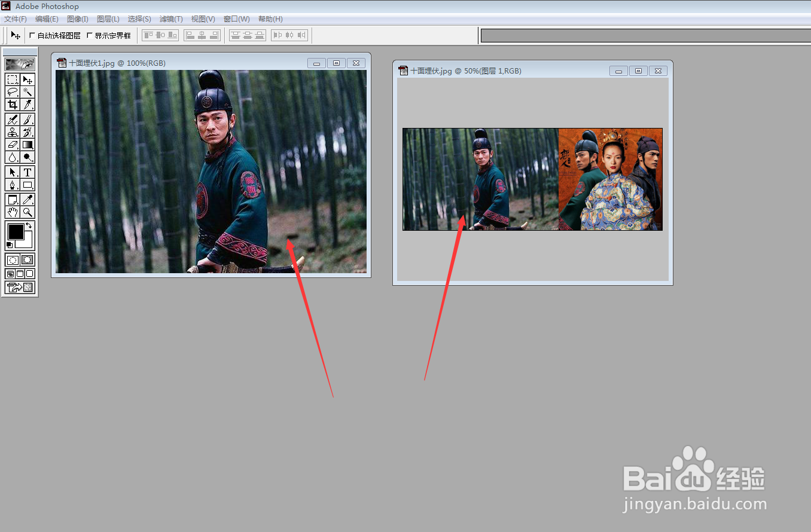811x532 pixels.
Task: Choose Standard Screen Mode icon
Action: (x=10, y=274)
